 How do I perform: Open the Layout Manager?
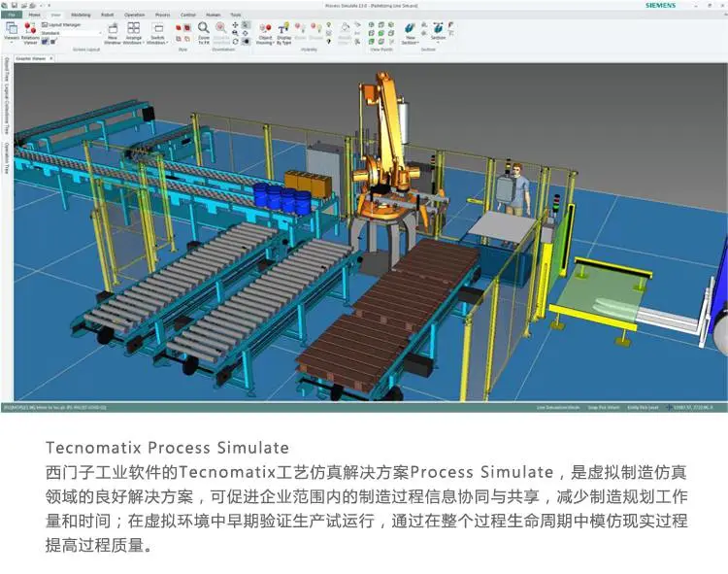click(x=61, y=24)
